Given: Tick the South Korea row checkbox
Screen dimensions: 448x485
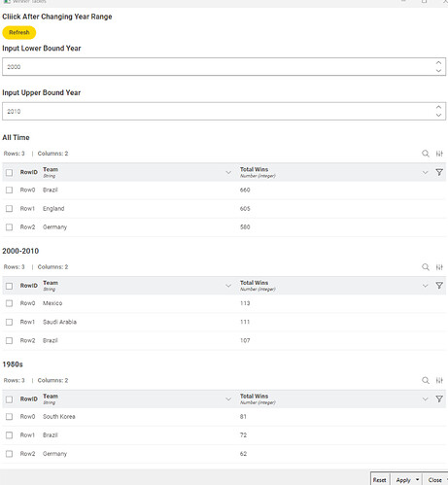Looking at the screenshot, I should click(x=9, y=417).
